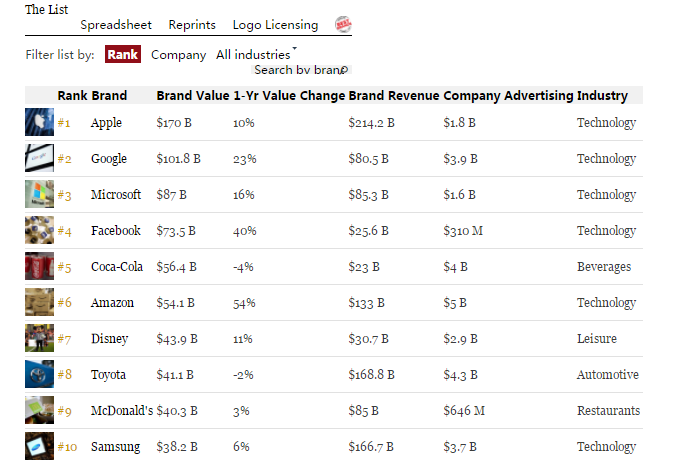Viewport: 691px width, 464px height.
Task: Open the Apple brand thumbnail
Action: (x=39, y=123)
